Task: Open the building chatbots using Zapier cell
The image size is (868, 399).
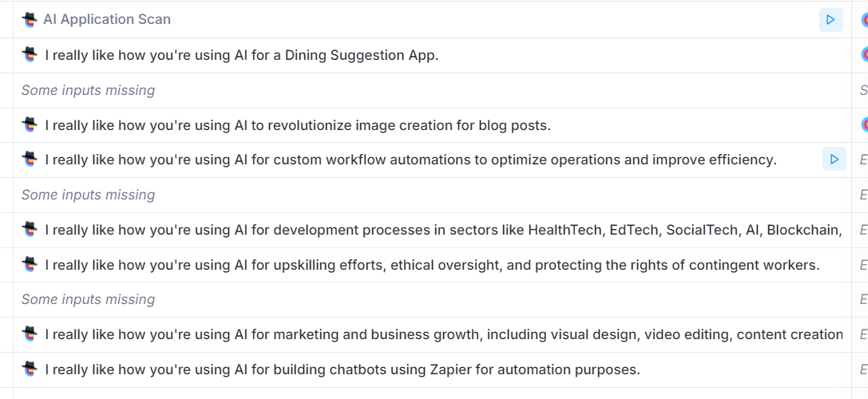Action: coord(342,369)
